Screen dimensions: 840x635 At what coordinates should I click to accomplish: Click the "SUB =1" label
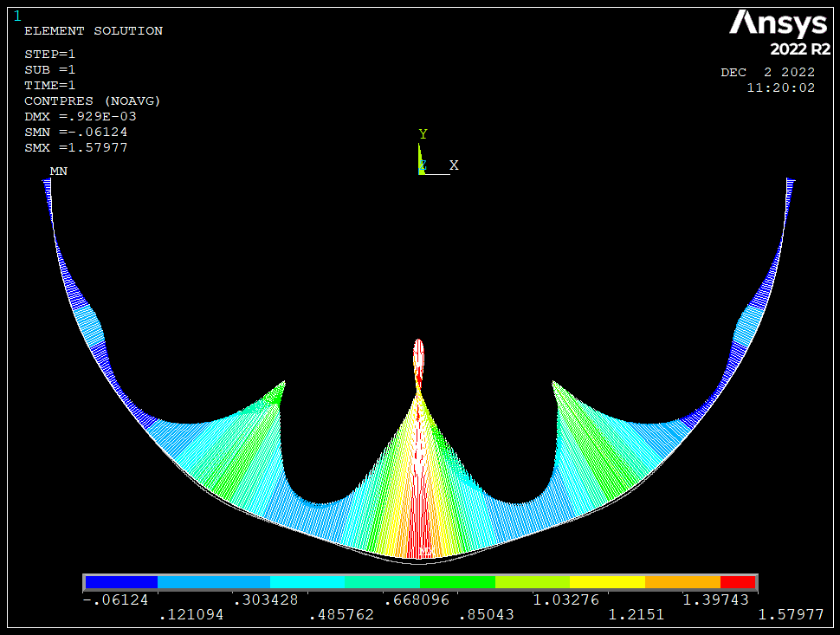[x=50, y=69]
